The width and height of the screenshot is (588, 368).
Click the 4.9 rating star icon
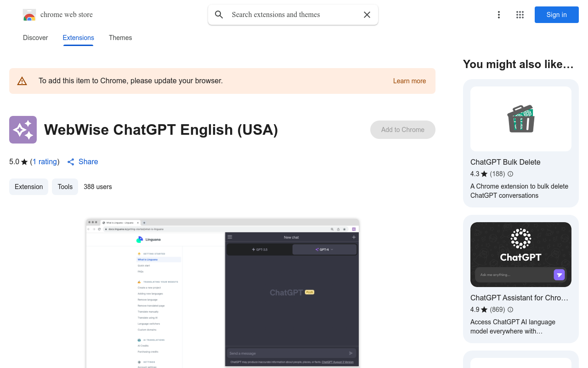(484, 310)
